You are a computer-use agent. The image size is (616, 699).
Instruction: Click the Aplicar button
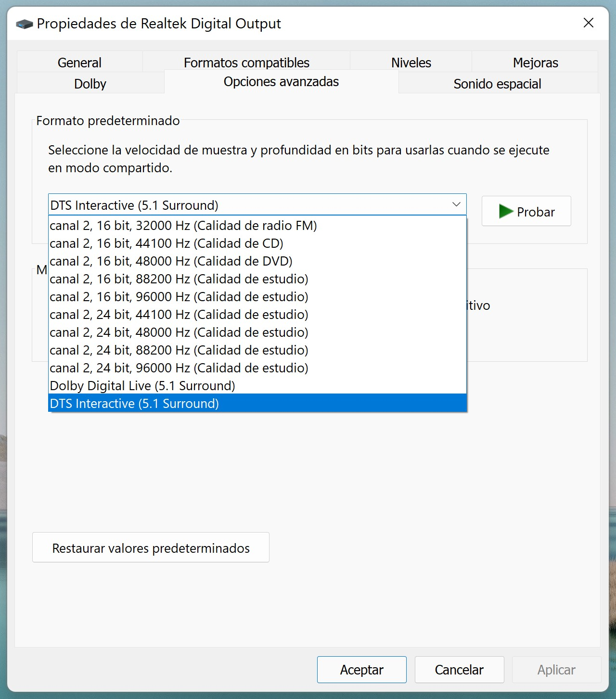click(556, 669)
